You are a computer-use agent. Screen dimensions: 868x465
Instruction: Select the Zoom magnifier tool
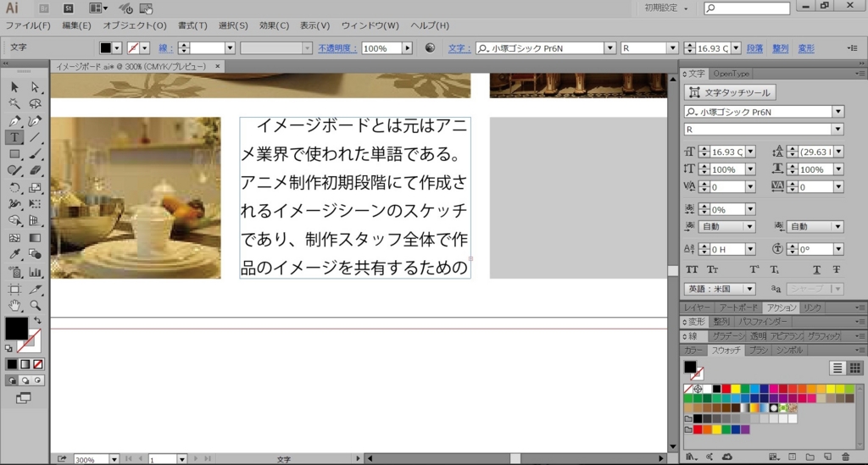coord(35,305)
